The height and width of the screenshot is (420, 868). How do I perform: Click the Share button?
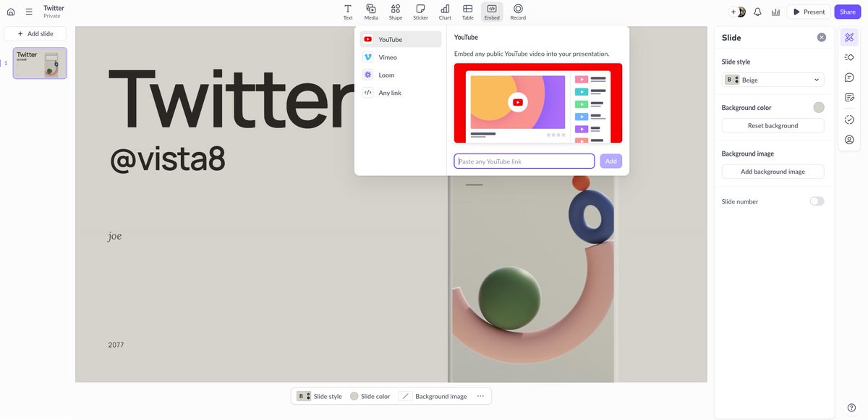(848, 12)
